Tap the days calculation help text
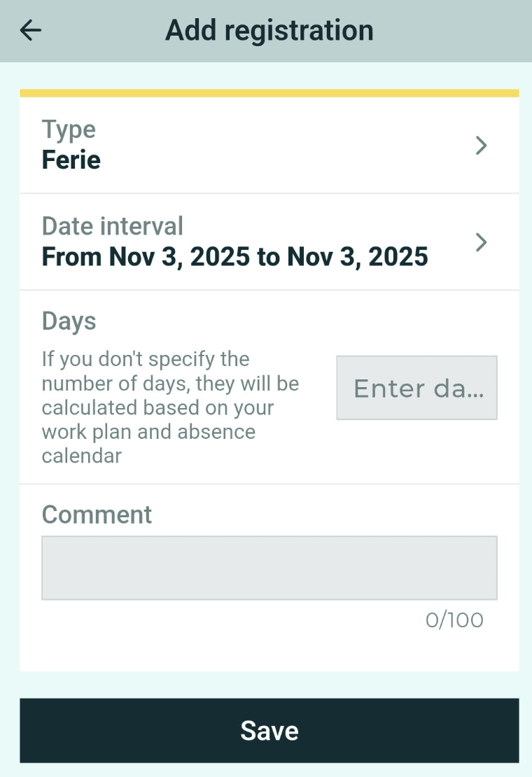 point(170,407)
